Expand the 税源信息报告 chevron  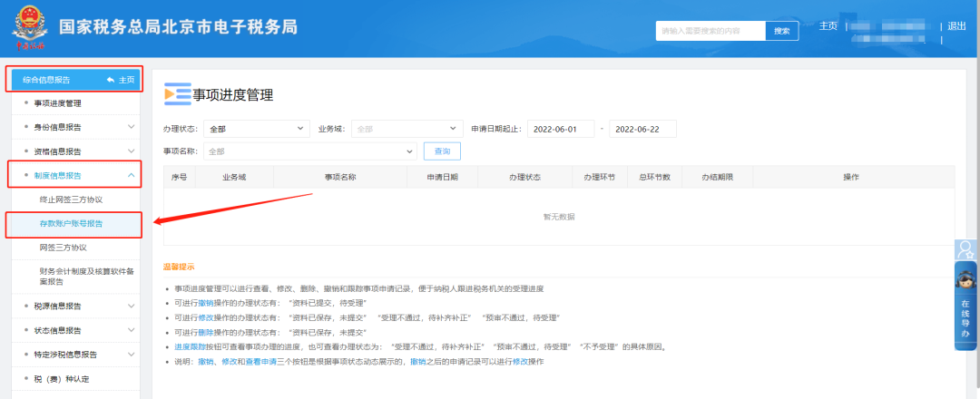coord(132,306)
